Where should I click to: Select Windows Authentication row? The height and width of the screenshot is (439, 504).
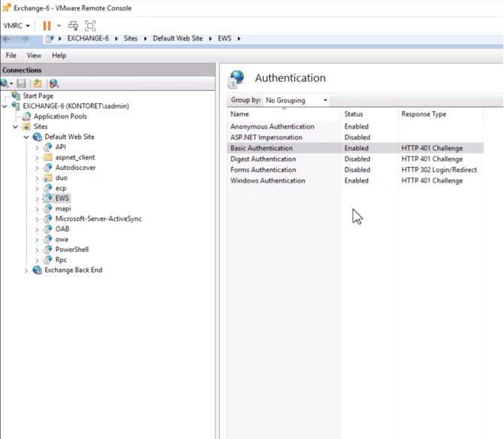(x=268, y=180)
